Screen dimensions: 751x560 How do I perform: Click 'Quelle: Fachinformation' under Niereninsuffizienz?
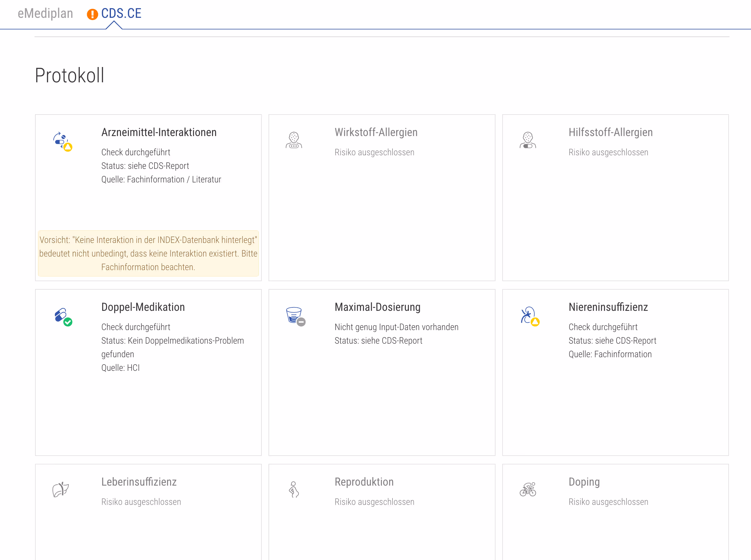tap(610, 354)
